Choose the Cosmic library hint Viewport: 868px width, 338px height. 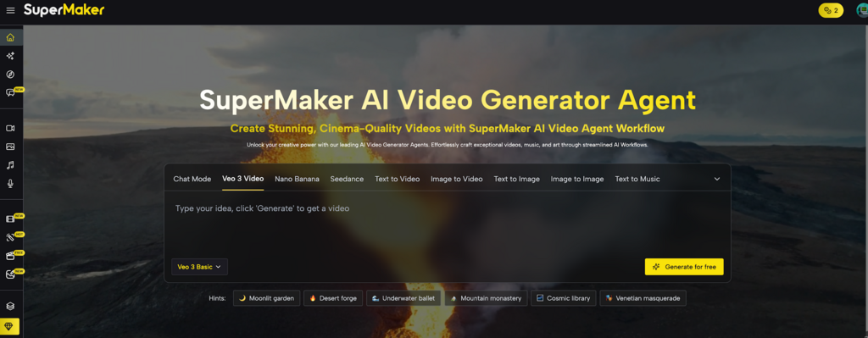coord(564,298)
